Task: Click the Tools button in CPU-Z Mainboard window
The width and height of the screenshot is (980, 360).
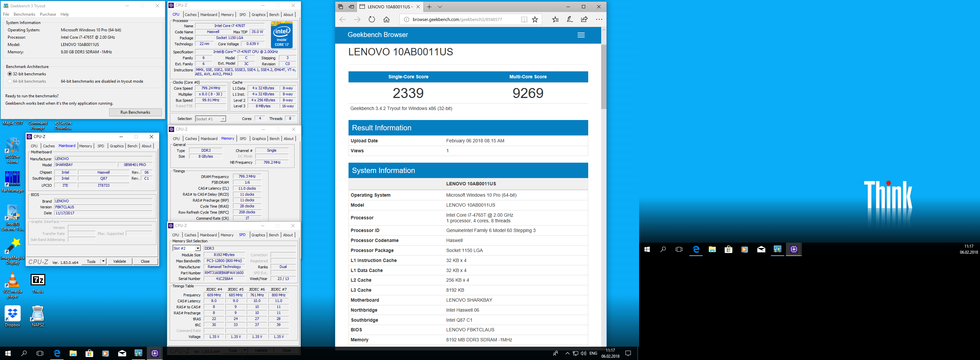Action: [x=91, y=261]
